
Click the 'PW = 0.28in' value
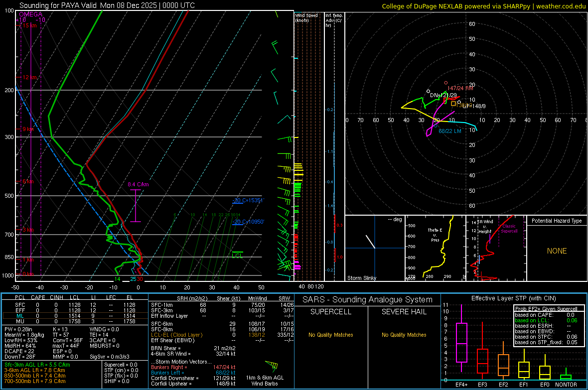pyautogui.click(x=18, y=329)
